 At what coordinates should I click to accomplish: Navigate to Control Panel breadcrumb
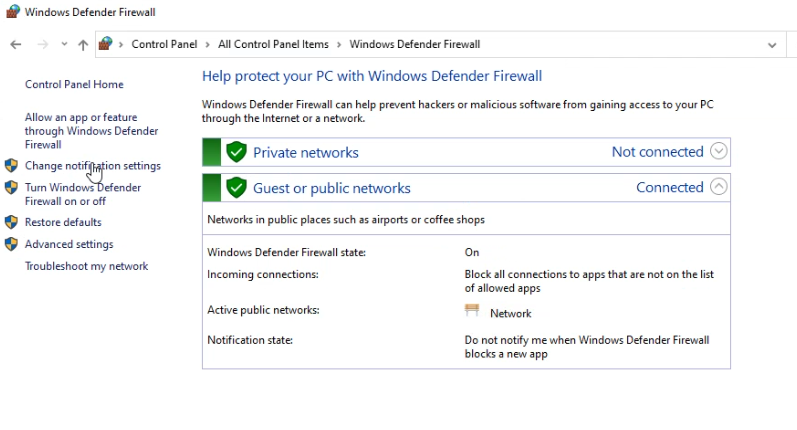click(164, 44)
